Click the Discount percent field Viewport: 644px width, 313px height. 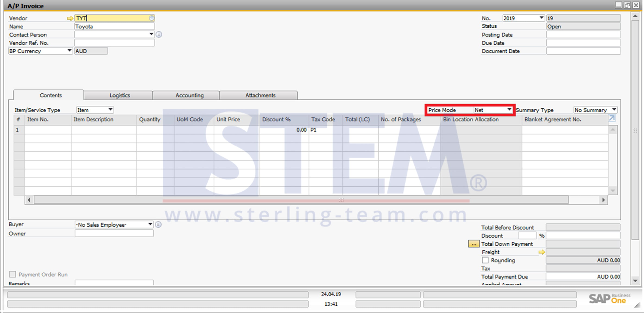click(527, 236)
